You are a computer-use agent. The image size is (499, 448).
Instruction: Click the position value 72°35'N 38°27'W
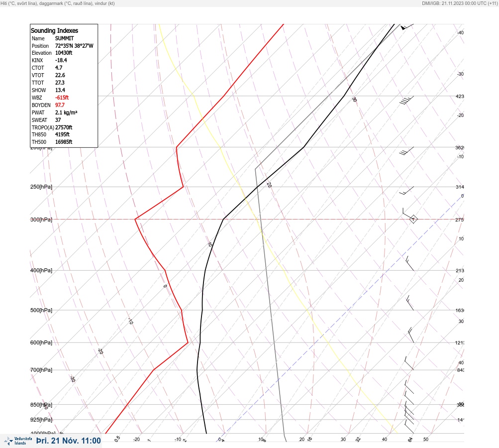pos(74,46)
